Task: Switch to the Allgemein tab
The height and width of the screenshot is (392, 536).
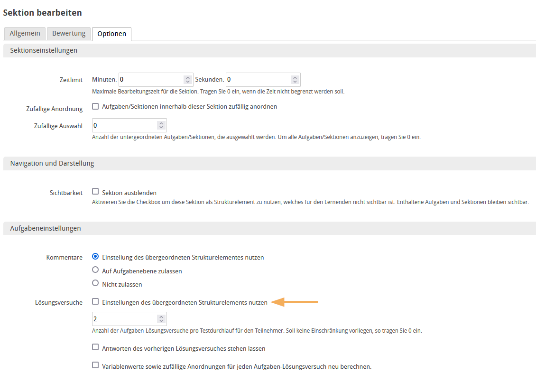Action: coord(25,33)
